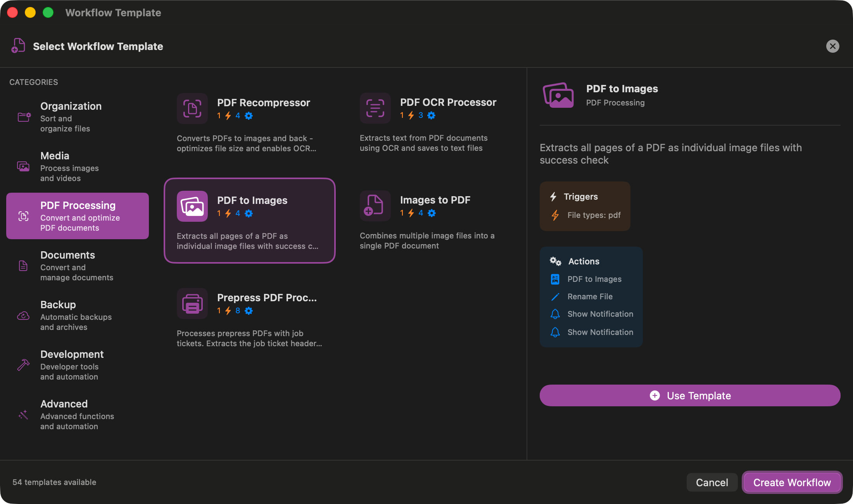Image resolution: width=853 pixels, height=504 pixels.
Task: Click the Prepress PDF printer icon
Action: point(192,304)
